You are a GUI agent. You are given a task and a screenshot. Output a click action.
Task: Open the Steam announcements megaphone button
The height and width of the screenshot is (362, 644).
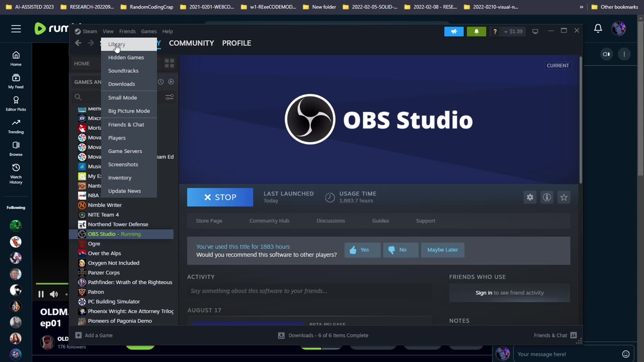[454, 31]
